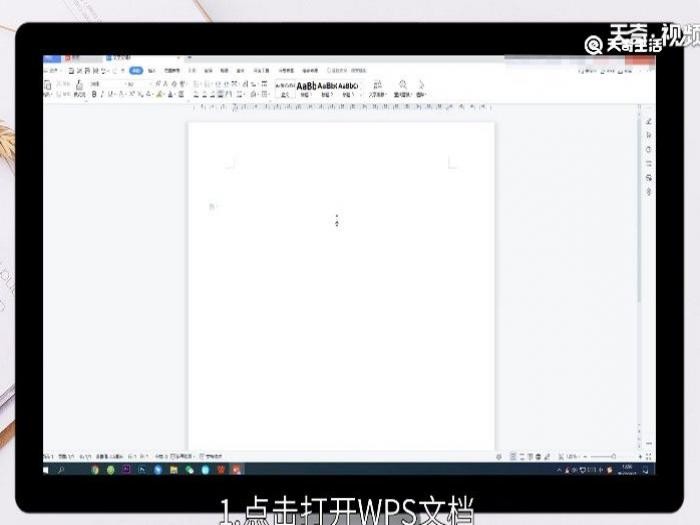Center-align the paragraph text
This screenshot has height=525, width=700.
pyautogui.click(x=204, y=94)
